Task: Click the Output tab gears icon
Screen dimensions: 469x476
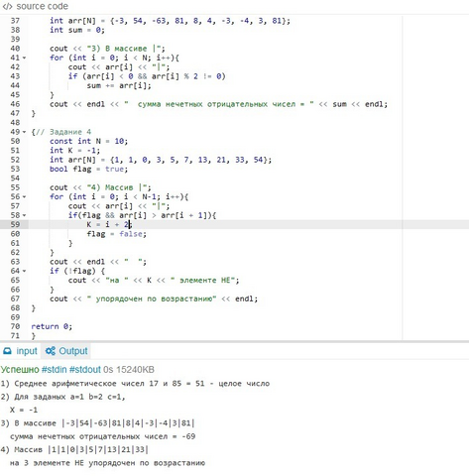Action: pyautogui.click(x=51, y=351)
